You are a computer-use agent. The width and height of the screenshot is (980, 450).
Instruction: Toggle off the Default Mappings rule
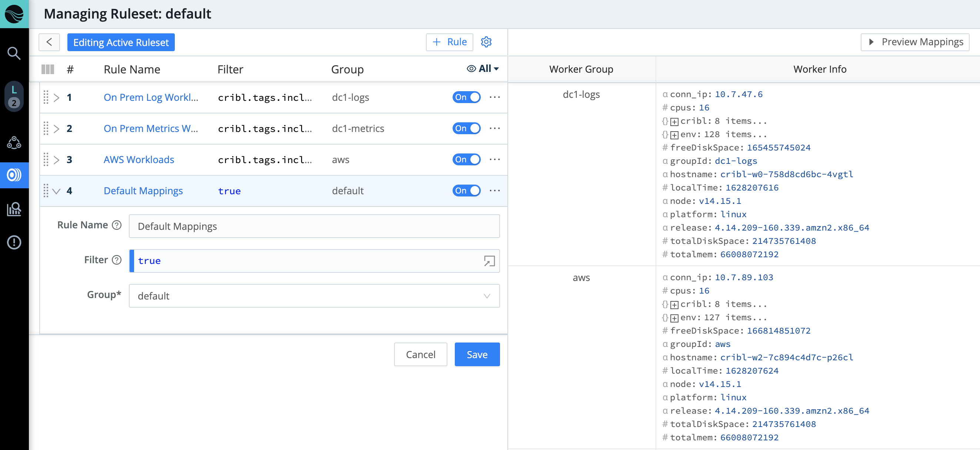pyautogui.click(x=466, y=191)
